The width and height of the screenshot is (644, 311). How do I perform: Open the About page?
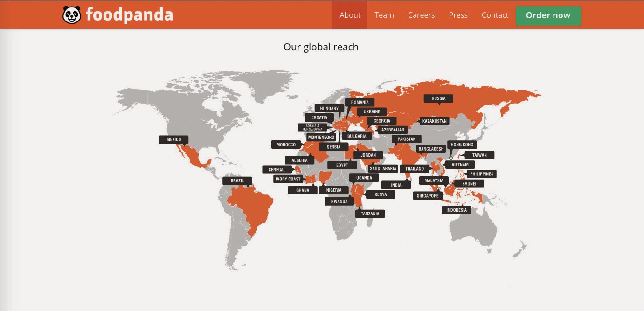(x=350, y=15)
